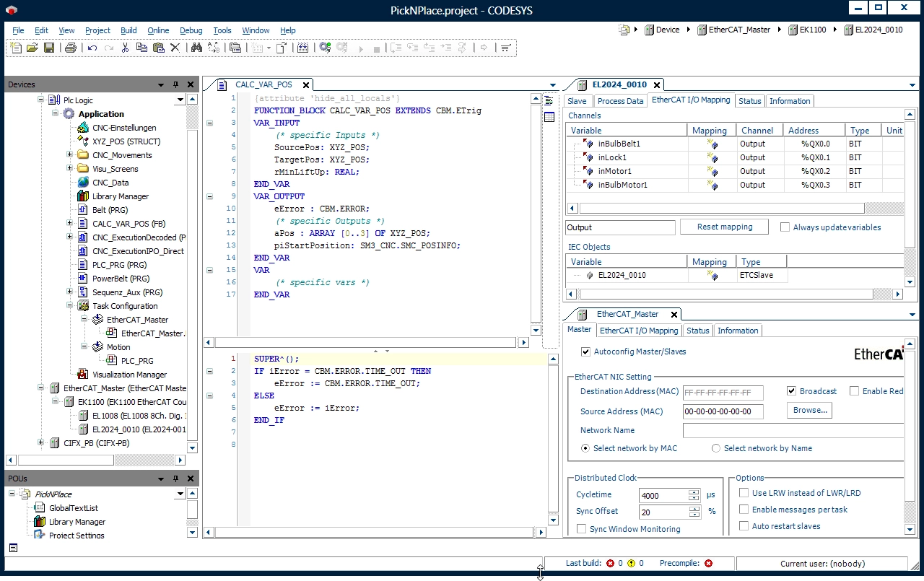Click the Undo toolbar icon

[92, 48]
